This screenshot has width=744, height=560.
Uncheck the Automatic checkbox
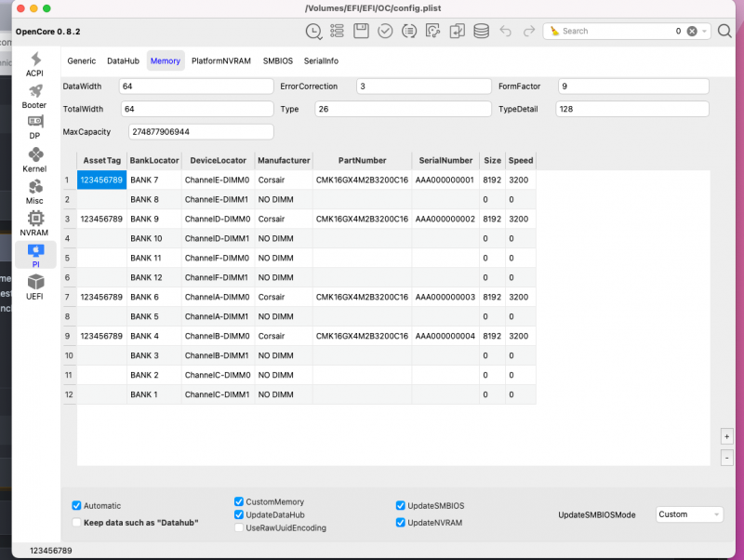(x=76, y=506)
